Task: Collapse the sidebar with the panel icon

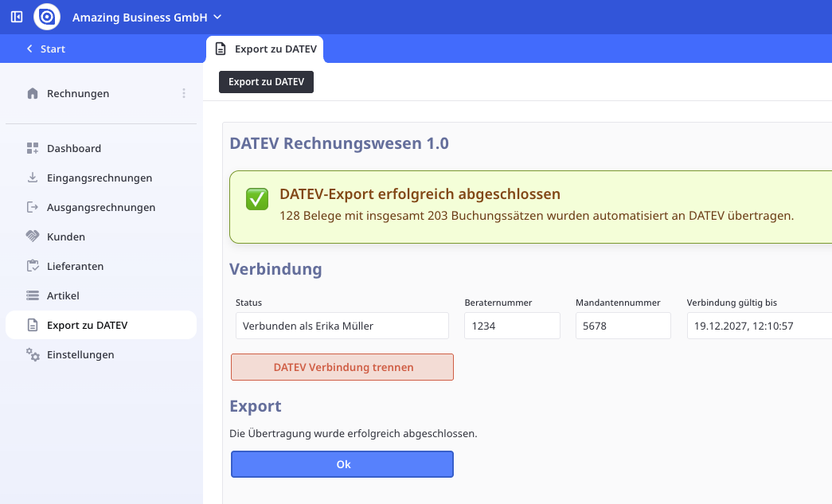Action: coord(16,16)
